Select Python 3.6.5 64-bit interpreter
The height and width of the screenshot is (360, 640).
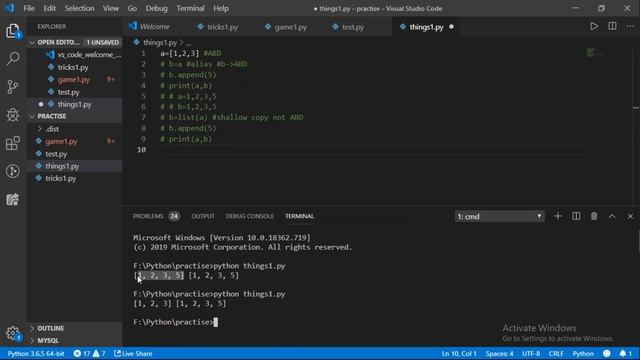tap(36, 353)
